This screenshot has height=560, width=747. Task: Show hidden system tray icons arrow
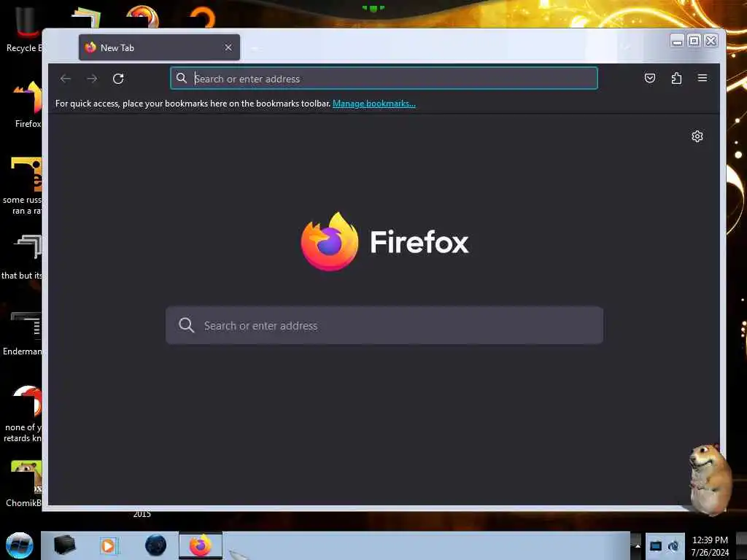pos(637,546)
